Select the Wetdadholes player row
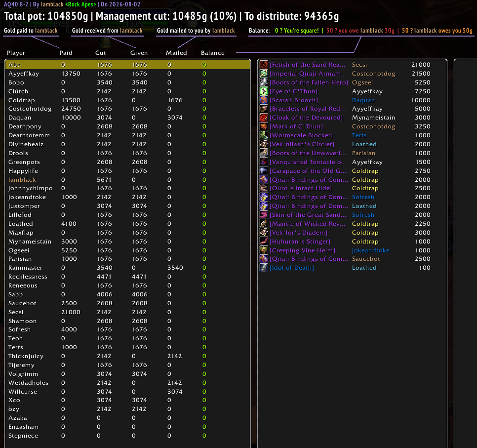The image size is (477, 448). click(128, 383)
